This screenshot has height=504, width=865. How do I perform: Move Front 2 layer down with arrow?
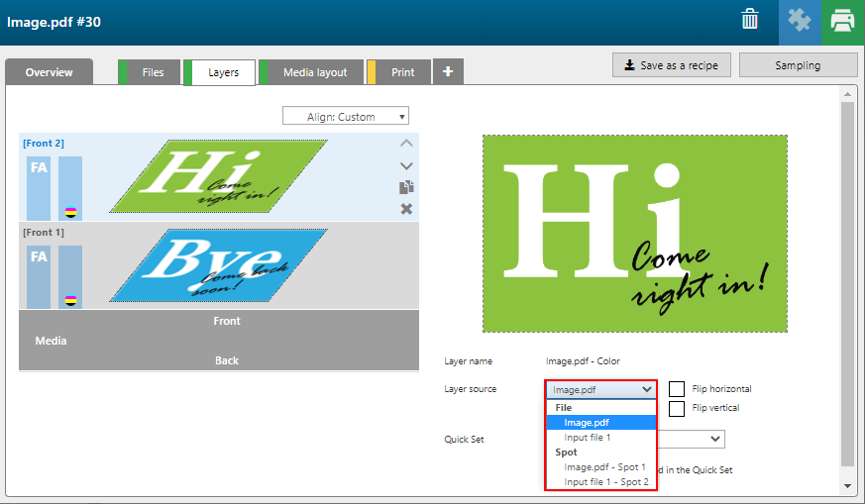click(x=406, y=165)
